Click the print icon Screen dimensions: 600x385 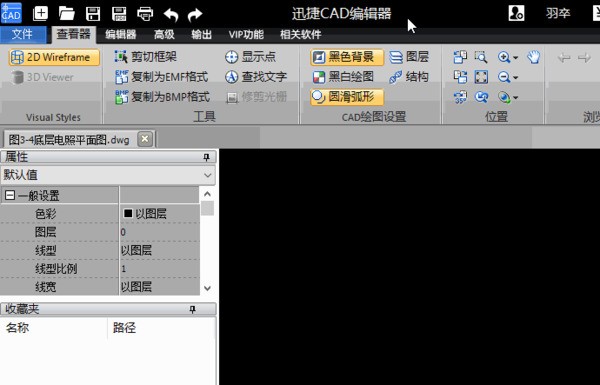145,14
